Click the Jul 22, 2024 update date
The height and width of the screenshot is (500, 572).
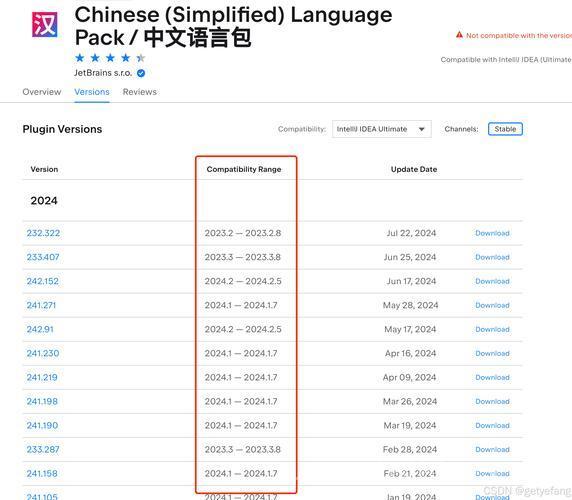(x=411, y=233)
